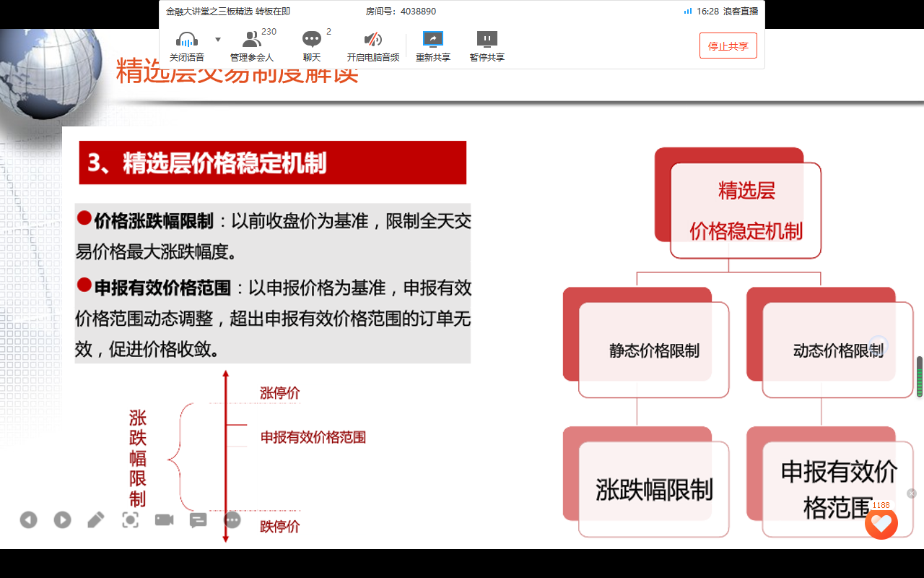Click the network signal strength indicator
Screen dimensions: 924x578
point(688,11)
